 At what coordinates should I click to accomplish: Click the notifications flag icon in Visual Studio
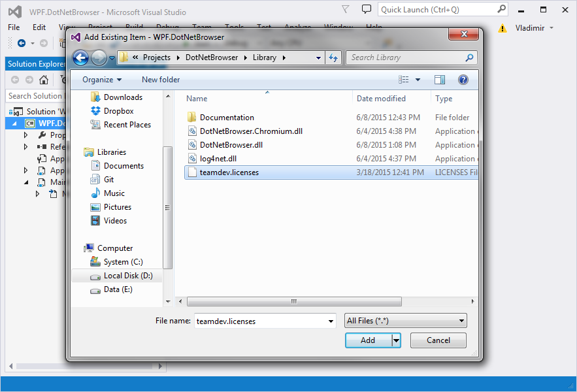click(x=346, y=10)
